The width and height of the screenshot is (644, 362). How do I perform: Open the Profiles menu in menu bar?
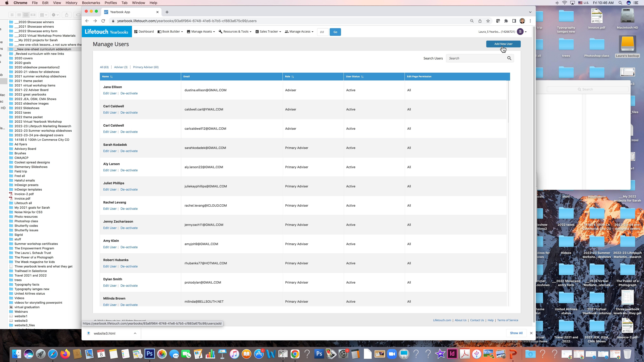[x=111, y=3]
